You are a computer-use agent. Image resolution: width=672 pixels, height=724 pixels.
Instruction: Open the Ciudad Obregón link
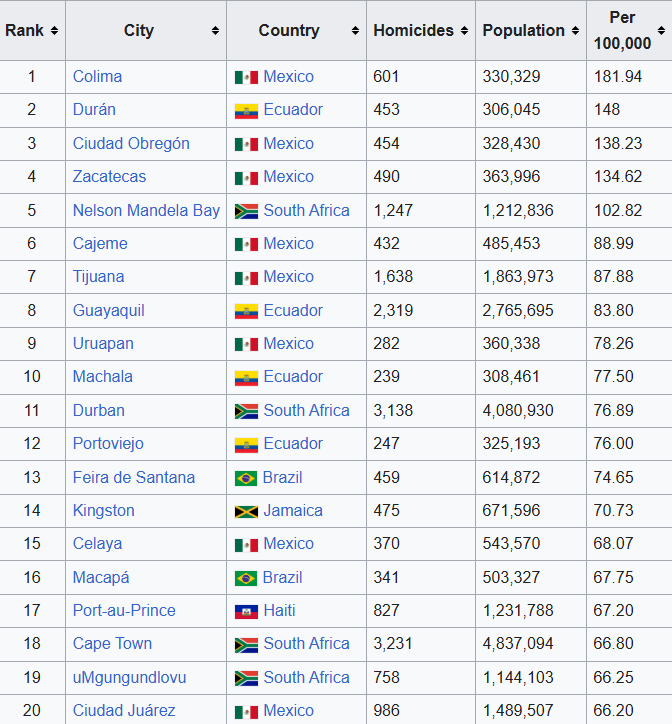pyautogui.click(x=131, y=143)
